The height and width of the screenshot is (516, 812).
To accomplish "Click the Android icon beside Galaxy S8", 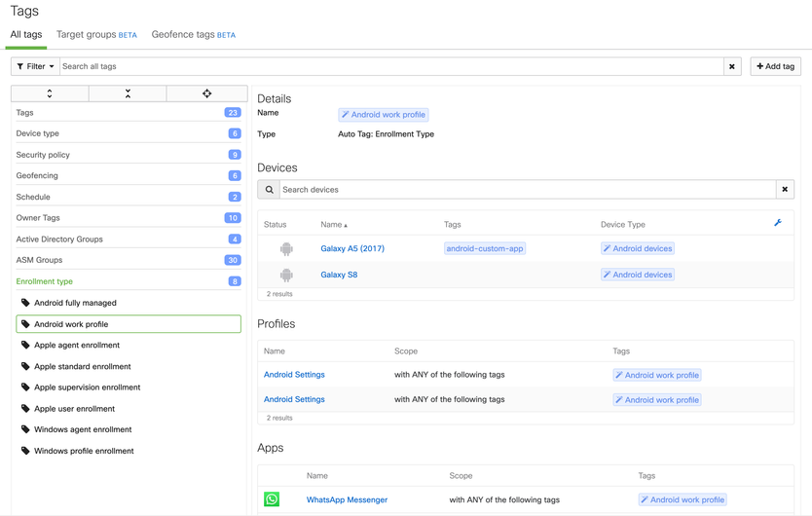I will click(286, 275).
